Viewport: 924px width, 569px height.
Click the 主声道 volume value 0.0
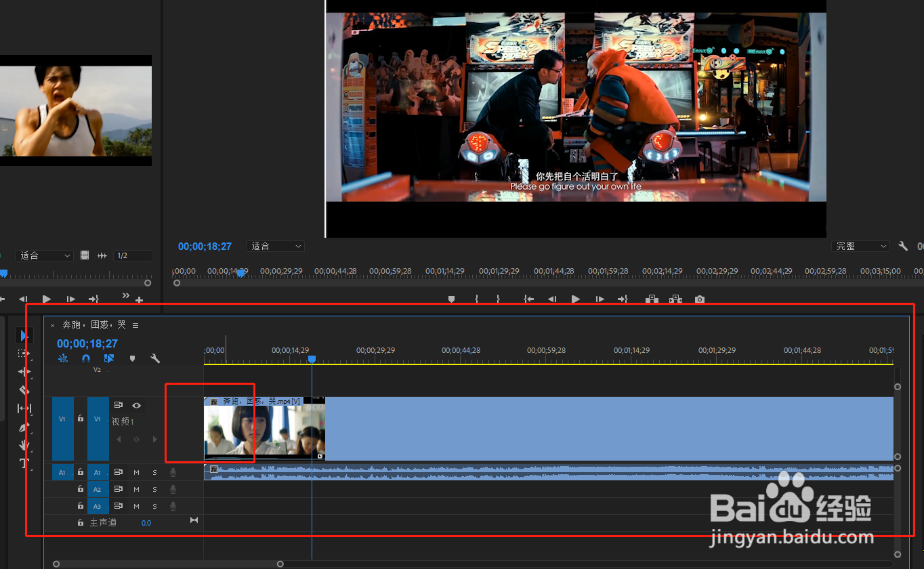tap(146, 523)
